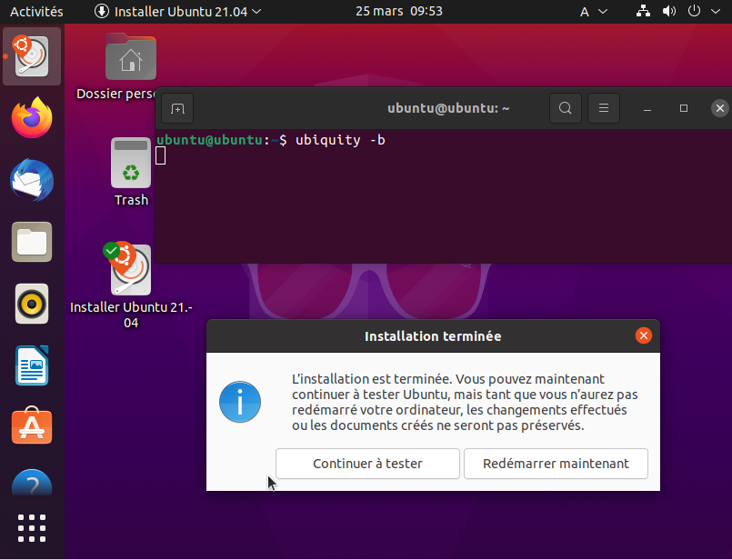
Task: Open the clock and calendar menu
Action: coord(398,11)
